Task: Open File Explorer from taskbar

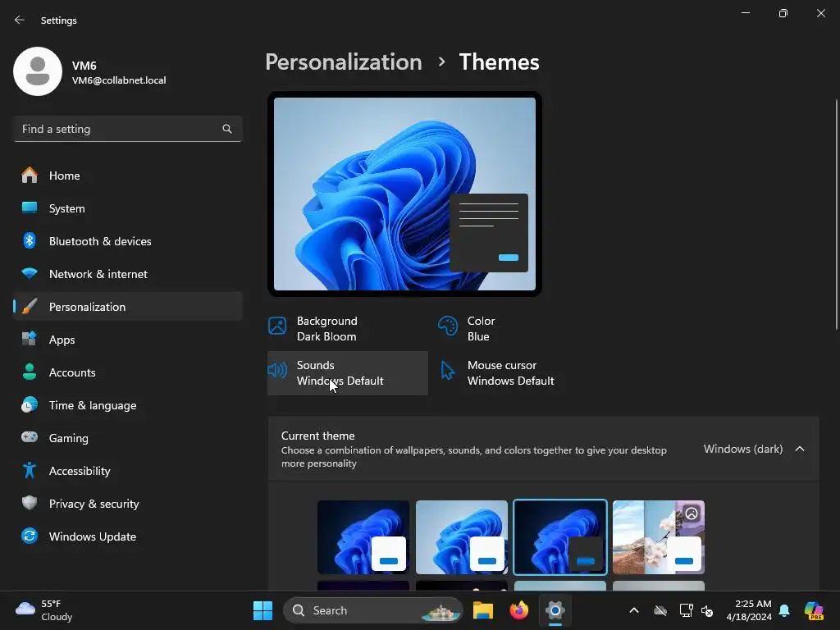Action: click(482, 610)
